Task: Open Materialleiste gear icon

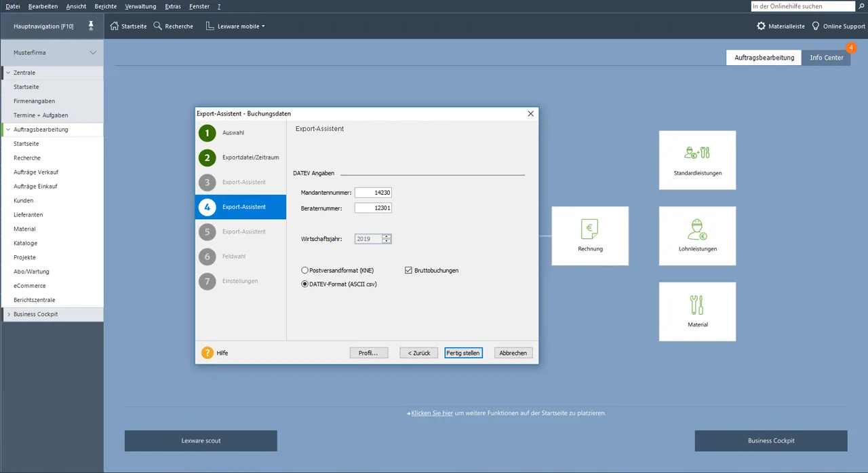Action: 761,26
